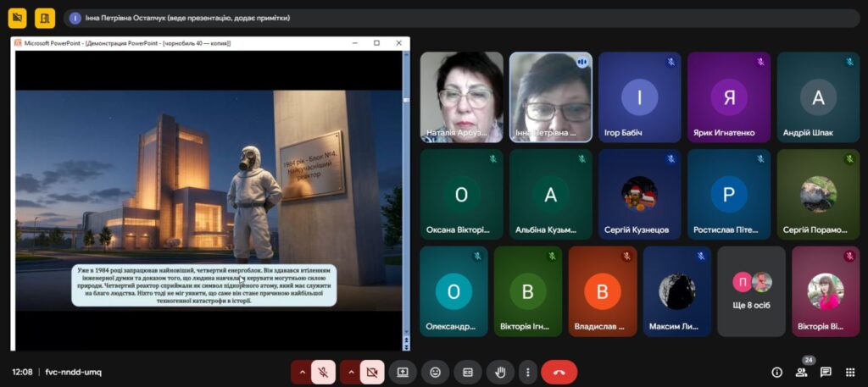868x387 pixels.
Task: Open meeting details info panel
Action: pos(776,372)
